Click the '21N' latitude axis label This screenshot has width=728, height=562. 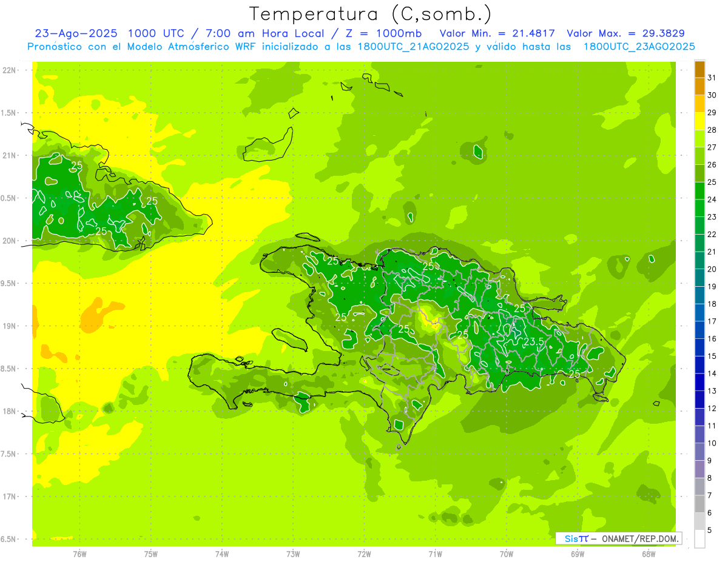coord(9,155)
